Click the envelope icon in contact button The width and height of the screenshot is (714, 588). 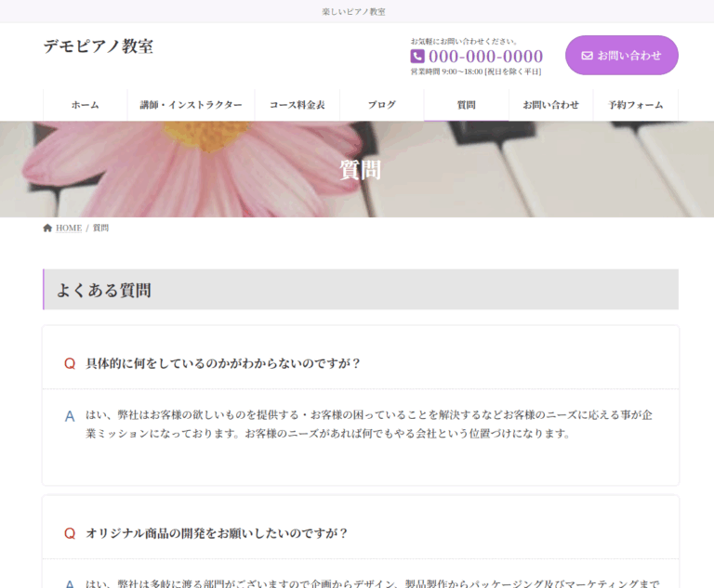[x=587, y=56]
